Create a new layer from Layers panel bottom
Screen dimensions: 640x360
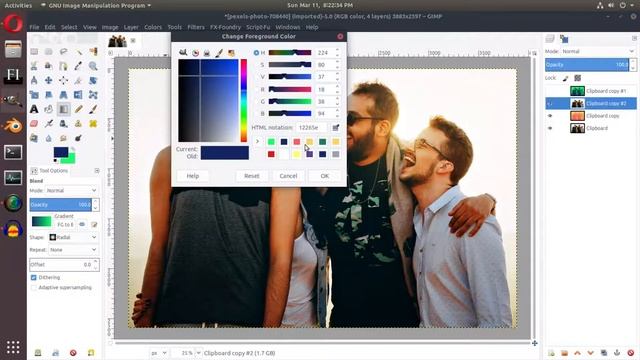(551, 353)
